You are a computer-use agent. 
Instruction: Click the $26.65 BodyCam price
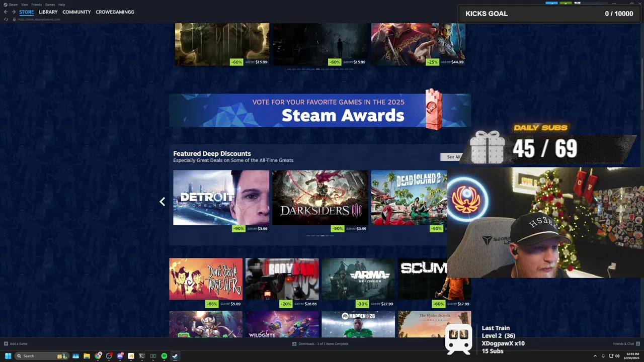(x=310, y=304)
